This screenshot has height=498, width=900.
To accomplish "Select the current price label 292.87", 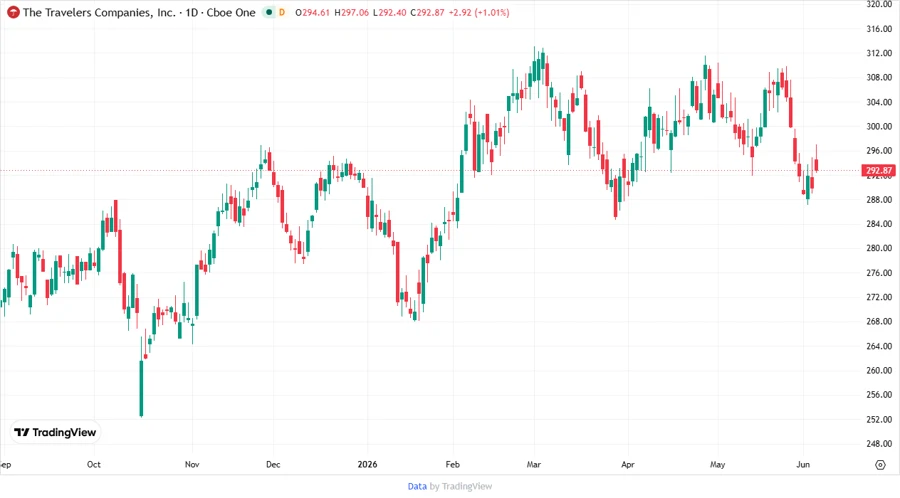I will tap(879, 170).
